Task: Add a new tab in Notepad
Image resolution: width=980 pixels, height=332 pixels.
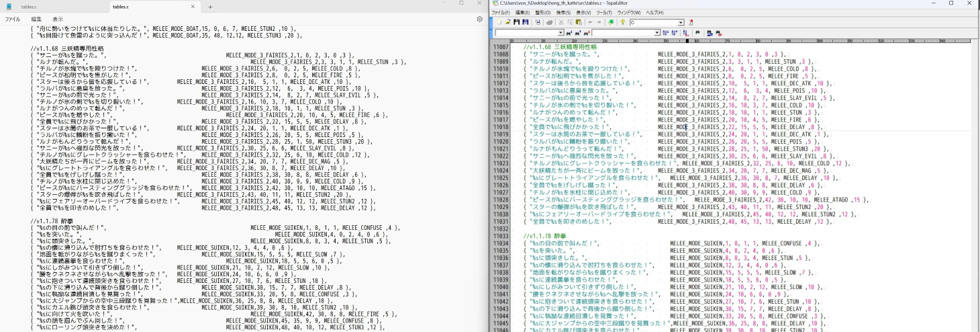Action: pyautogui.click(x=210, y=6)
